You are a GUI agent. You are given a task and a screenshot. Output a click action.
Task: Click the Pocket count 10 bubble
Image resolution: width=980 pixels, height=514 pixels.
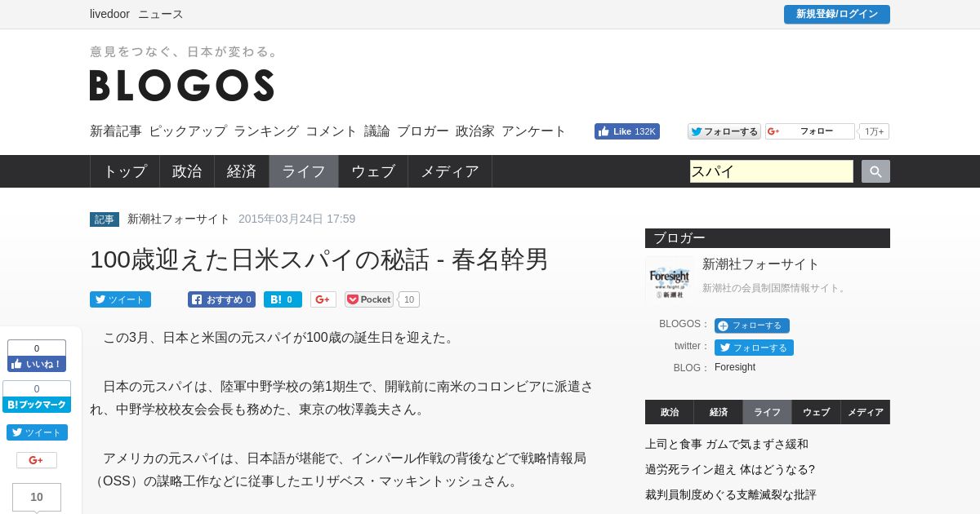point(409,299)
